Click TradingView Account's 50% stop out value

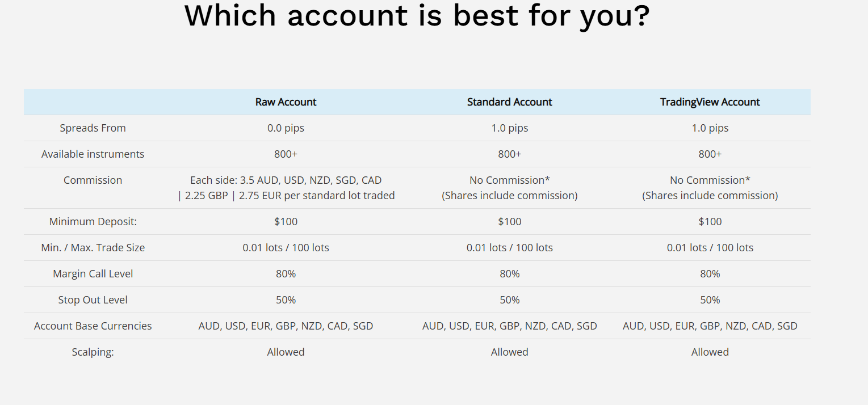click(x=710, y=300)
